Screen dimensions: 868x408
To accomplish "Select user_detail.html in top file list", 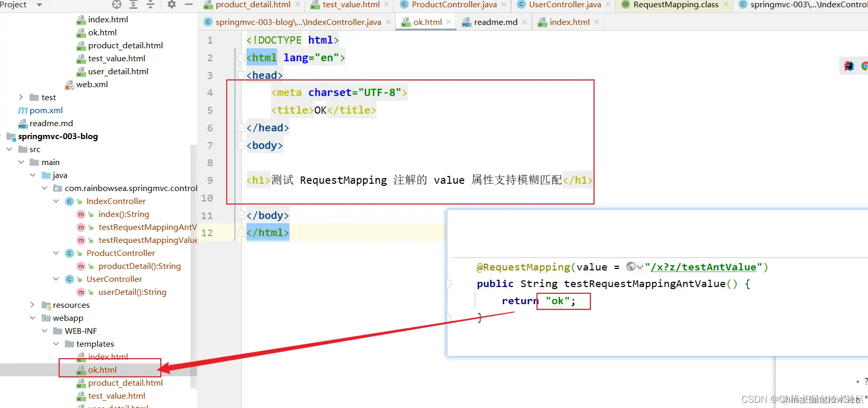I will 118,72.
